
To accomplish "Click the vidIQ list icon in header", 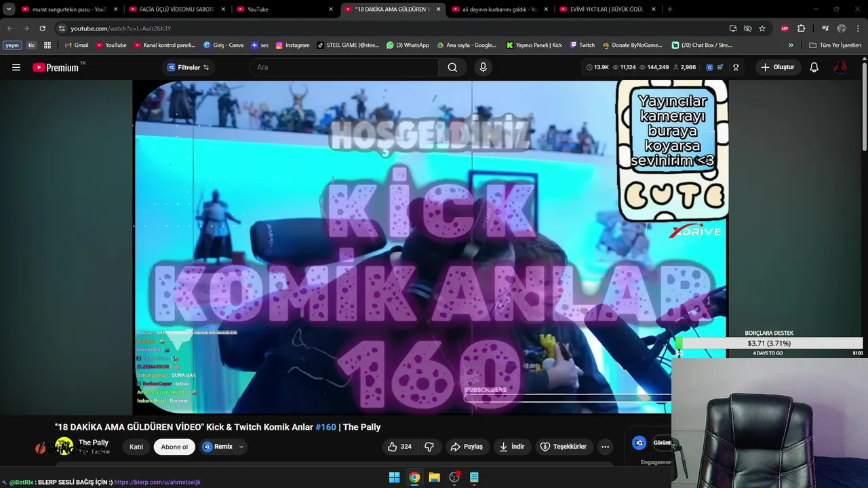I will coord(720,67).
